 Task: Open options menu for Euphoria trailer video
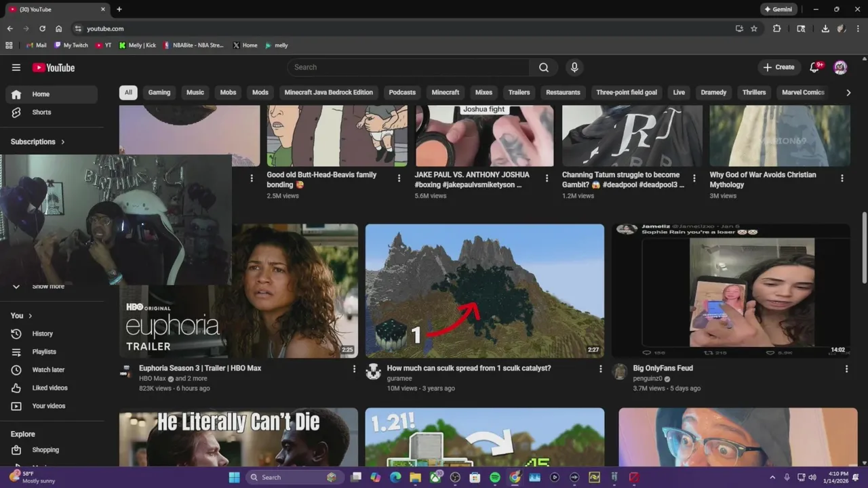coord(354,369)
